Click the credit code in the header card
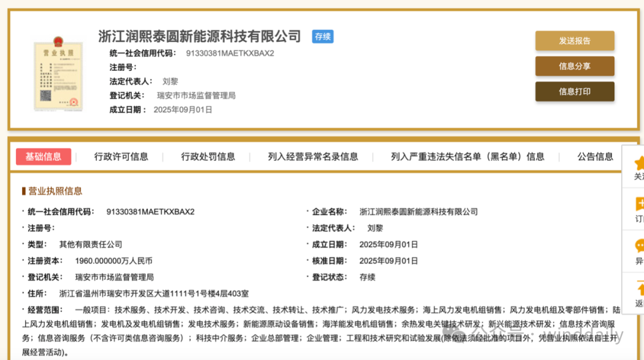Image resolution: width=644 pixels, height=360 pixels. (230, 53)
